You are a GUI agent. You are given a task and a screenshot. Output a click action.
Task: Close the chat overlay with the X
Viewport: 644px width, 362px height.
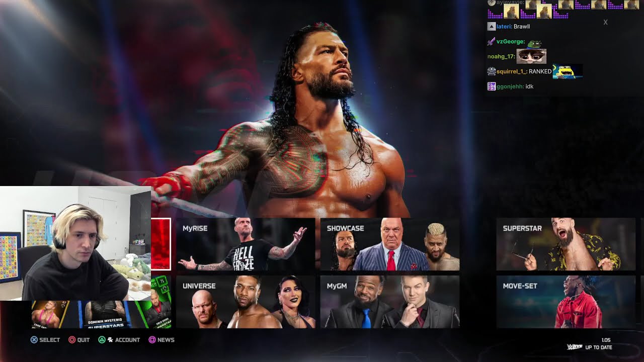coord(605,22)
